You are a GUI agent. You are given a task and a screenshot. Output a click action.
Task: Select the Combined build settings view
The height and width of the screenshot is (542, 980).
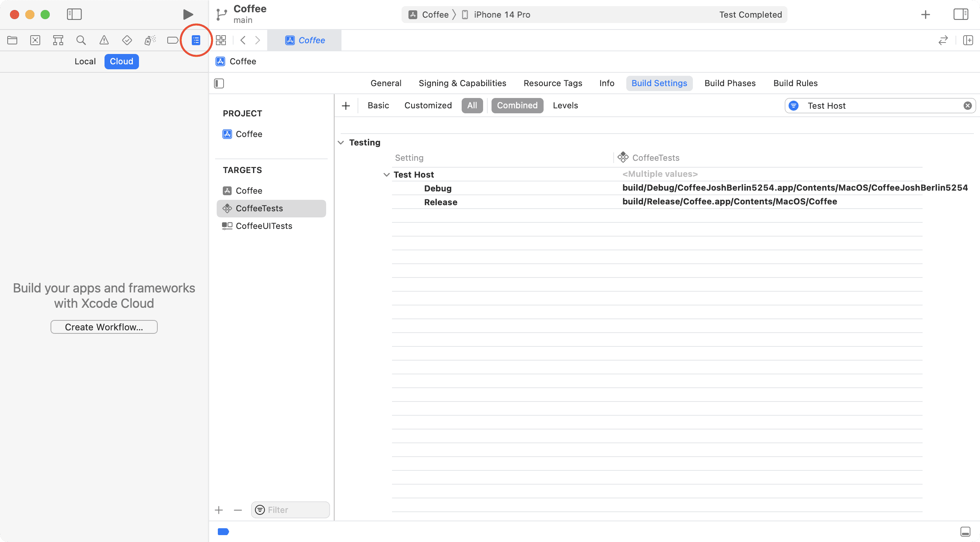(517, 105)
